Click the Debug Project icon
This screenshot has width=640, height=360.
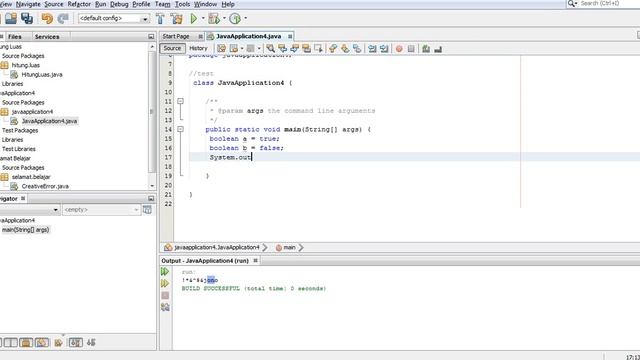pos(213,18)
